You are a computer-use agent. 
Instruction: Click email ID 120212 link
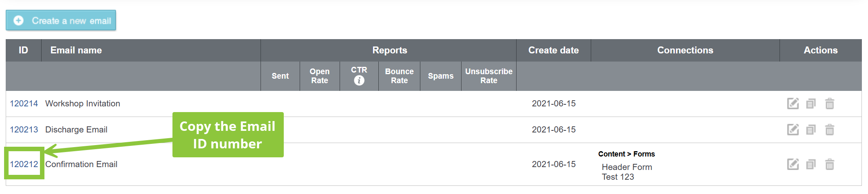pos(24,164)
